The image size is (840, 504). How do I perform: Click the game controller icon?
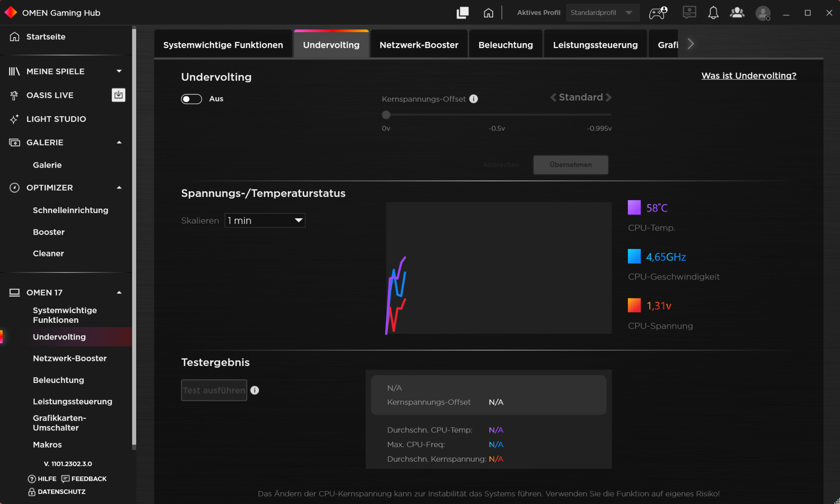coord(658,13)
